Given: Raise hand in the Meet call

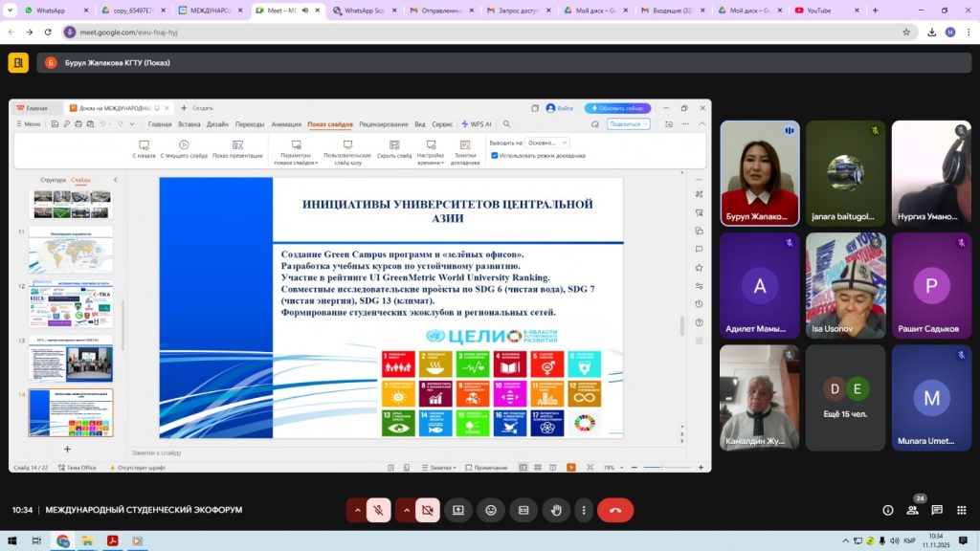Looking at the screenshot, I should (555, 510).
